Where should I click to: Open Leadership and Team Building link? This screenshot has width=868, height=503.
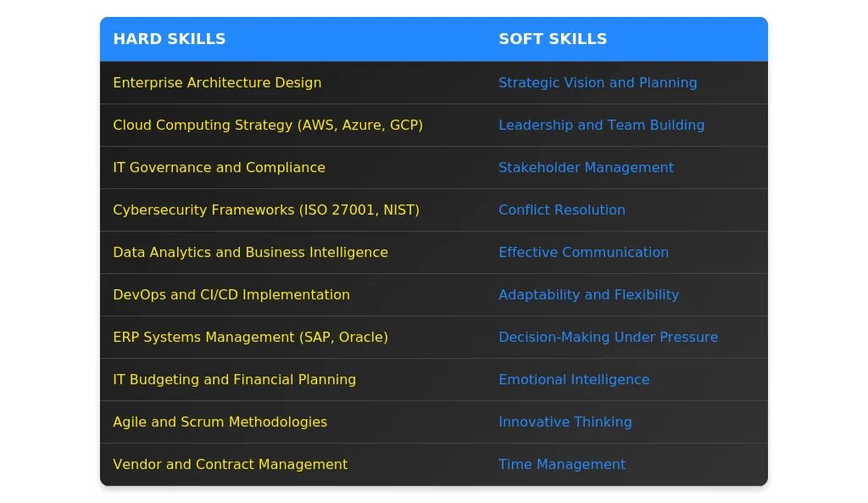coord(602,126)
